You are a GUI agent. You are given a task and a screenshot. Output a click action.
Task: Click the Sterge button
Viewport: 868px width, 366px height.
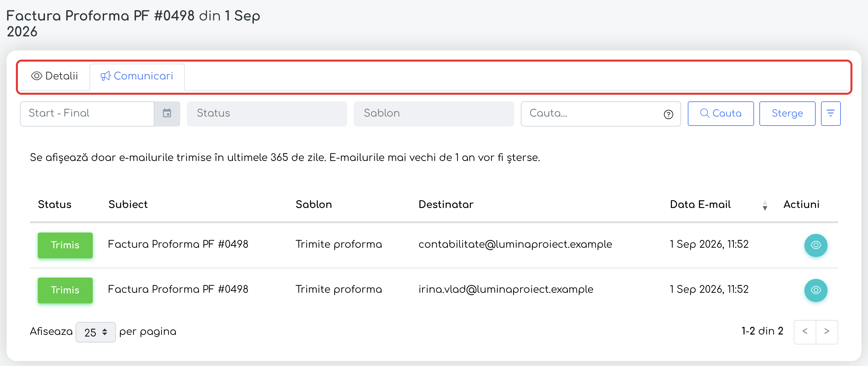point(787,113)
